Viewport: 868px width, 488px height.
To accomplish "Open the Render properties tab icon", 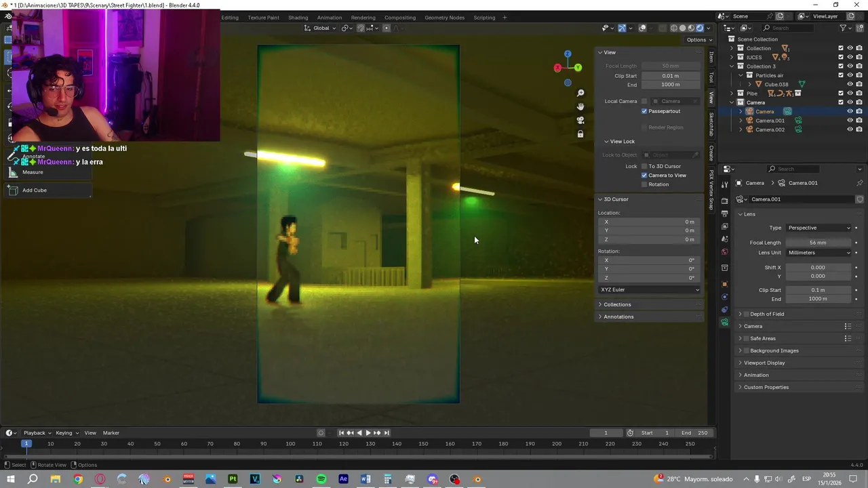I will tap(724, 201).
